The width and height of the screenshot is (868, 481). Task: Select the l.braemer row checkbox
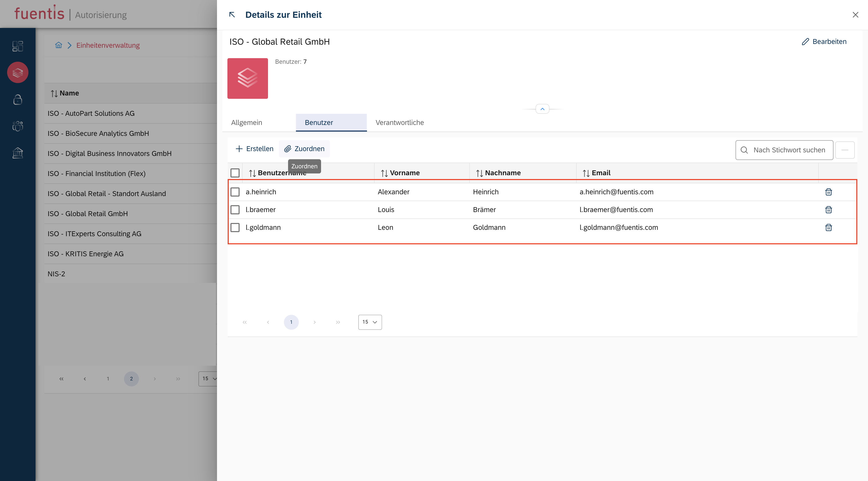point(235,210)
